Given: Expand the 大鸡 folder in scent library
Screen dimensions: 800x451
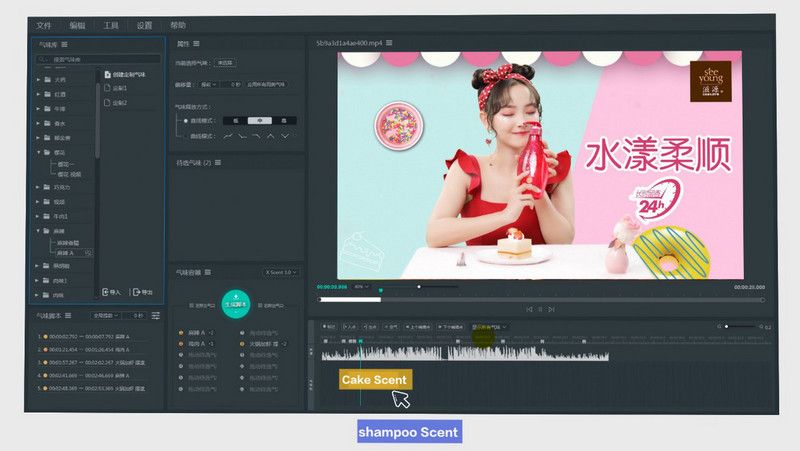Looking at the screenshot, I should 38,79.
